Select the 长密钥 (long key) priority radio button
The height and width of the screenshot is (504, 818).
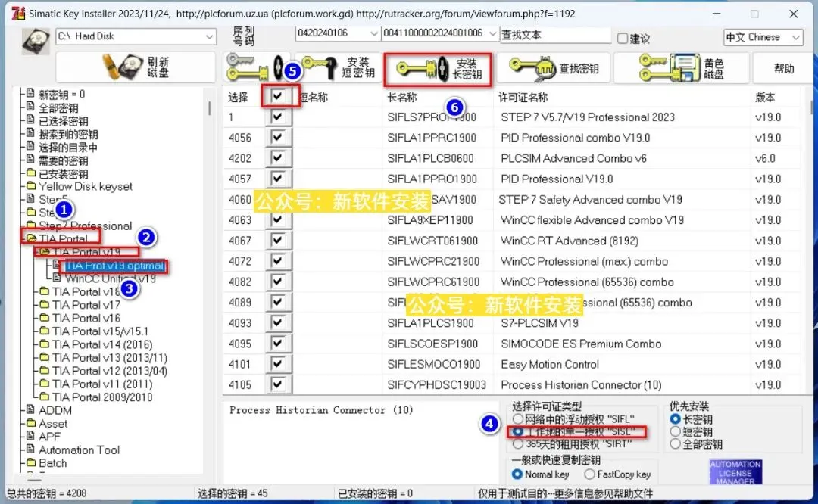point(675,419)
